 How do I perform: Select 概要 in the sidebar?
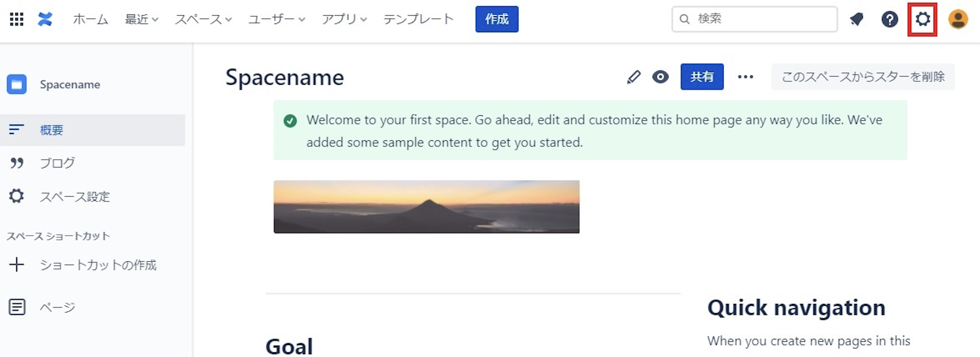tap(51, 130)
